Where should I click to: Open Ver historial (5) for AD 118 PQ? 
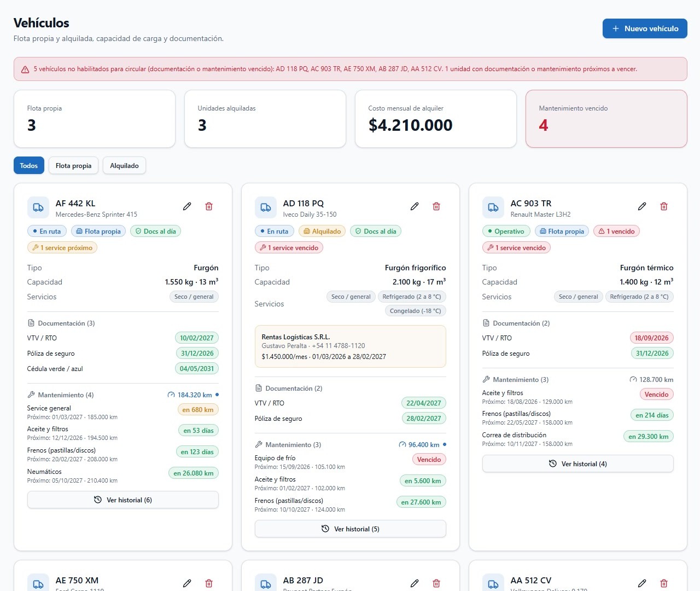tap(351, 529)
